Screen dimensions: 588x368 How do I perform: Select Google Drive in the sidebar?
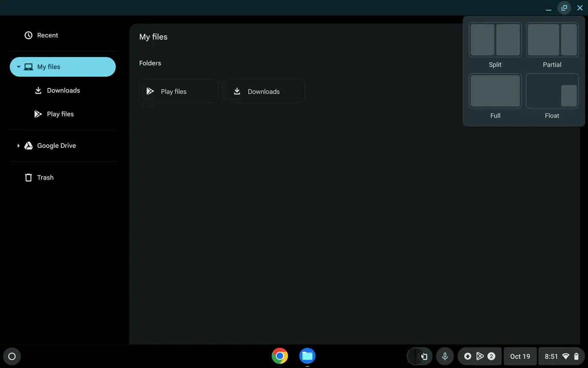pyautogui.click(x=56, y=146)
